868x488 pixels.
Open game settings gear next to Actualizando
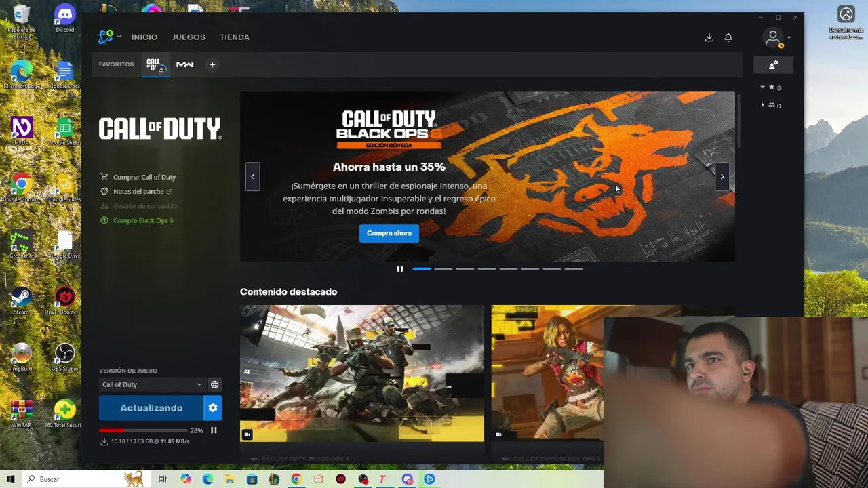click(x=213, y=408)
